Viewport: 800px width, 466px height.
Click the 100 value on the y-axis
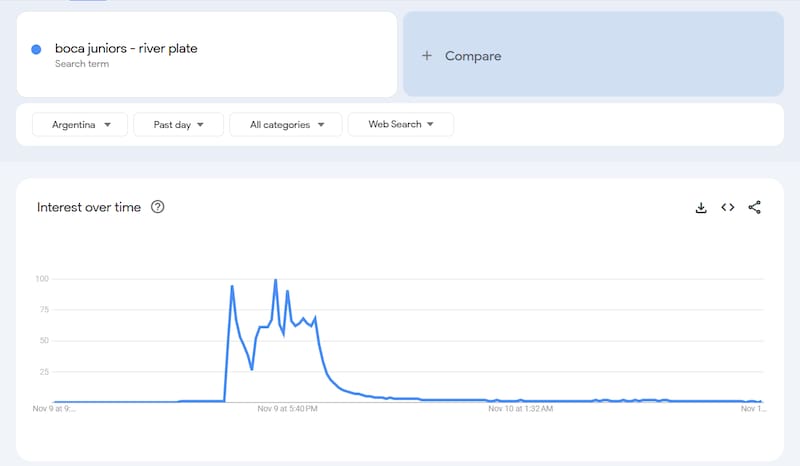click(x=41, y=279)
